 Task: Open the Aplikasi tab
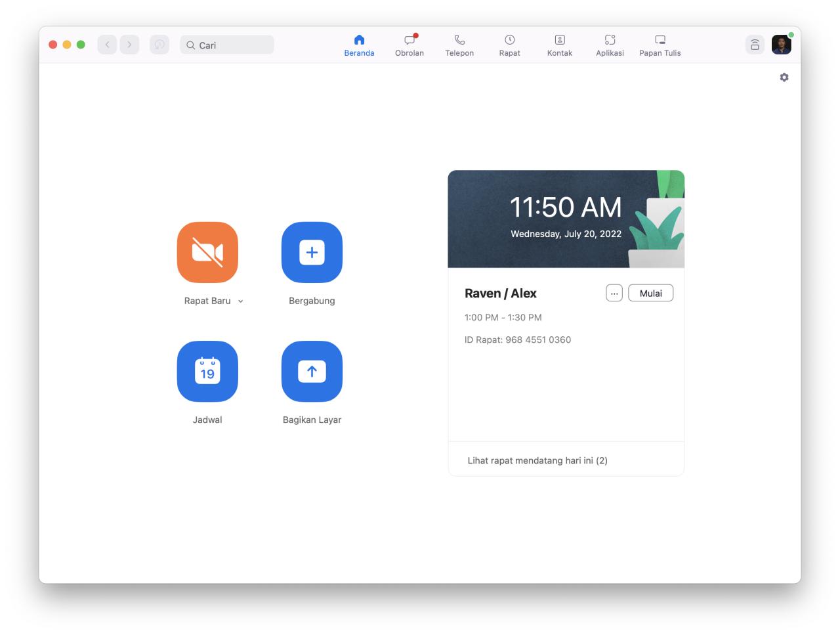610,45
